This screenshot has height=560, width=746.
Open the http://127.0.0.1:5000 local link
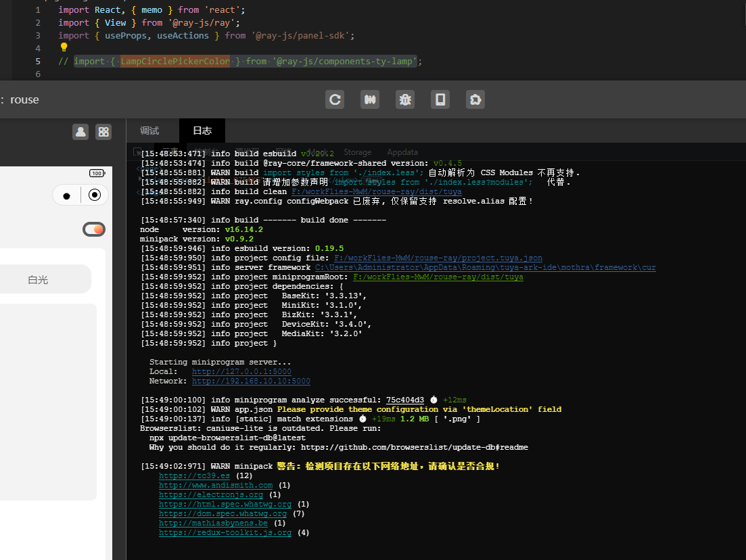point(241,371)
